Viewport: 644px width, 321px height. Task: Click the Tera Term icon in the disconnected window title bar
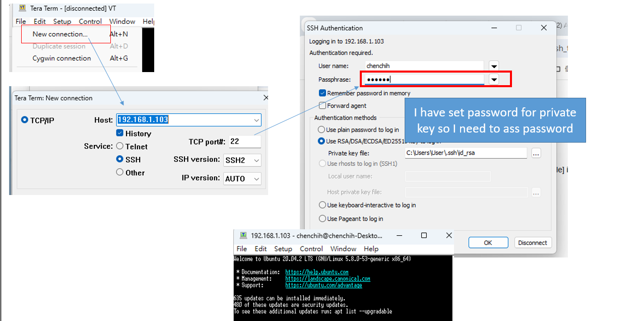point(22,8)
